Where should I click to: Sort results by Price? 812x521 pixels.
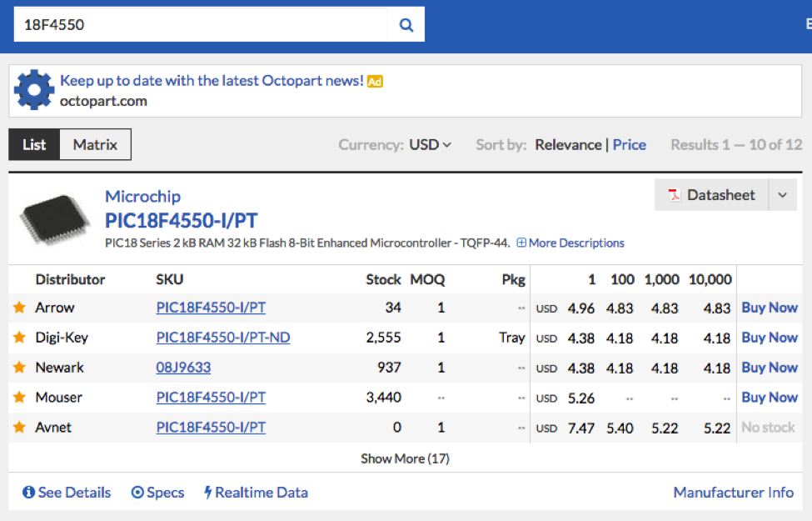(x=630, y=145)
